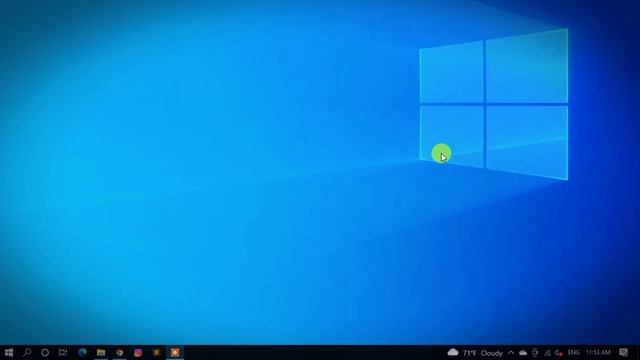Open the muted volume tray icon
640x360 pixels.
(x=559, y=353)
